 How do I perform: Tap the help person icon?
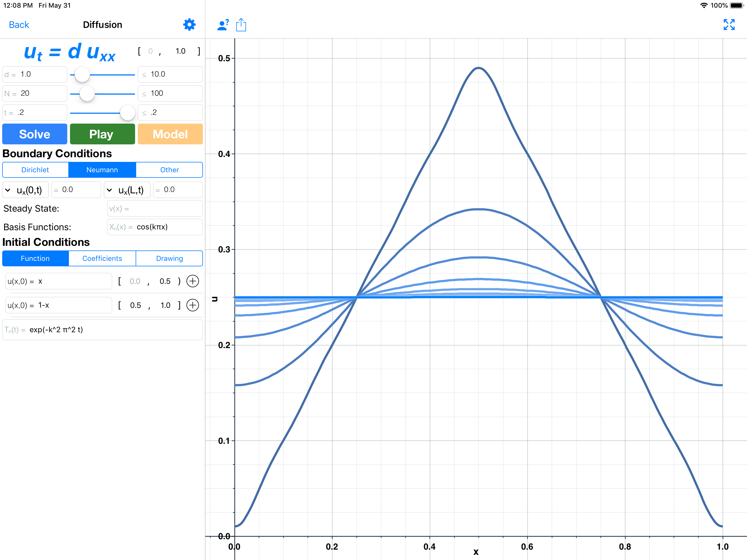[x=223, y=25]
